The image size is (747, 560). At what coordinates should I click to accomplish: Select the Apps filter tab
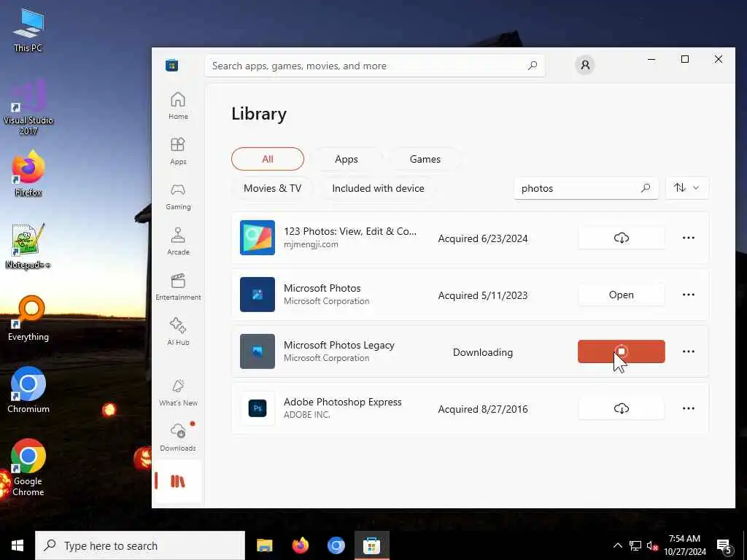point(347,159)
